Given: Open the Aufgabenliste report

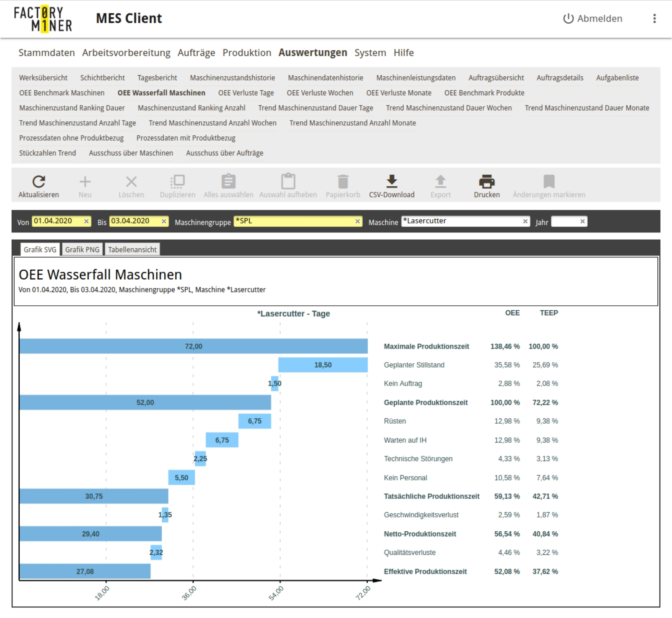Looking at the screenshot, I should (617, 78).
